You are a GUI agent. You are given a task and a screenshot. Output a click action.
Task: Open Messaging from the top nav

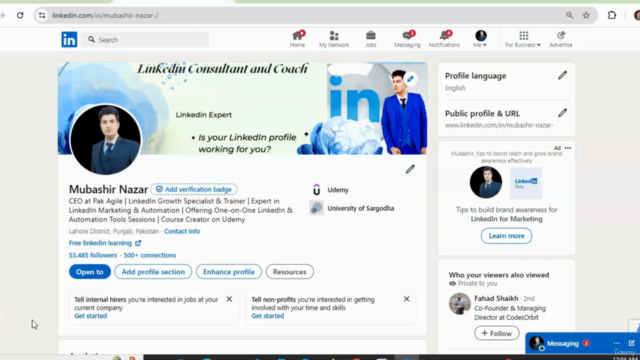click(407, 39)
